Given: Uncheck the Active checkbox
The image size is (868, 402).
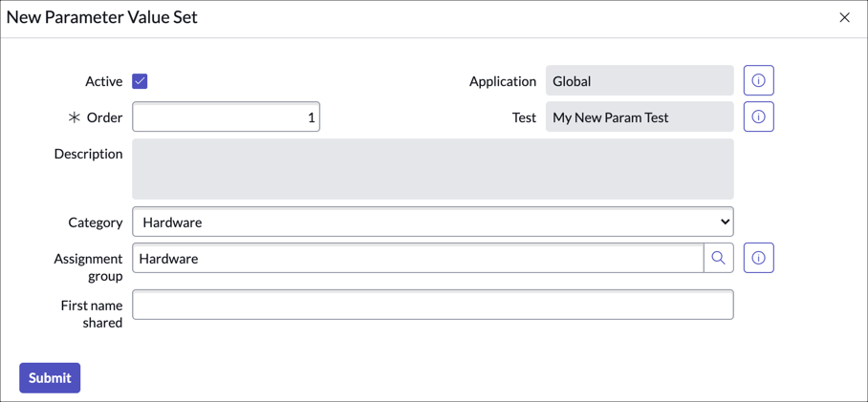Looking at the screenshot, I should (x=140, y=81).
